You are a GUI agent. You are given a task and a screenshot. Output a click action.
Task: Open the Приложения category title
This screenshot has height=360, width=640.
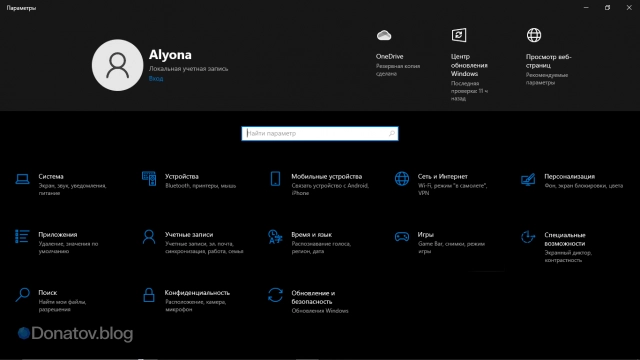pos(58,234)
